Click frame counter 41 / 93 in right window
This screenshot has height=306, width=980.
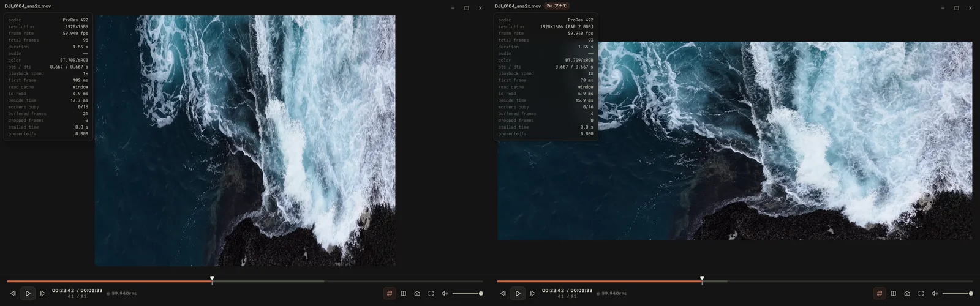pyautogui.click(x=567, y=297)
